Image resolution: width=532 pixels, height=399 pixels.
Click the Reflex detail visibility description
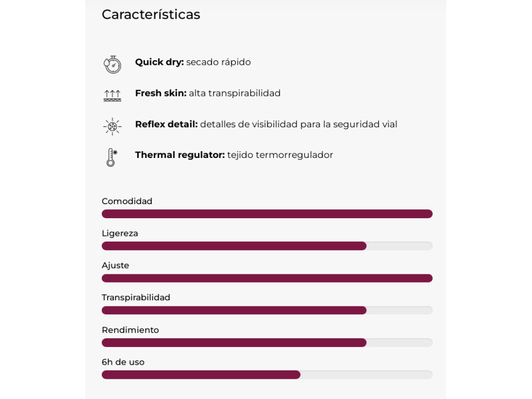(x=299, y=125)
